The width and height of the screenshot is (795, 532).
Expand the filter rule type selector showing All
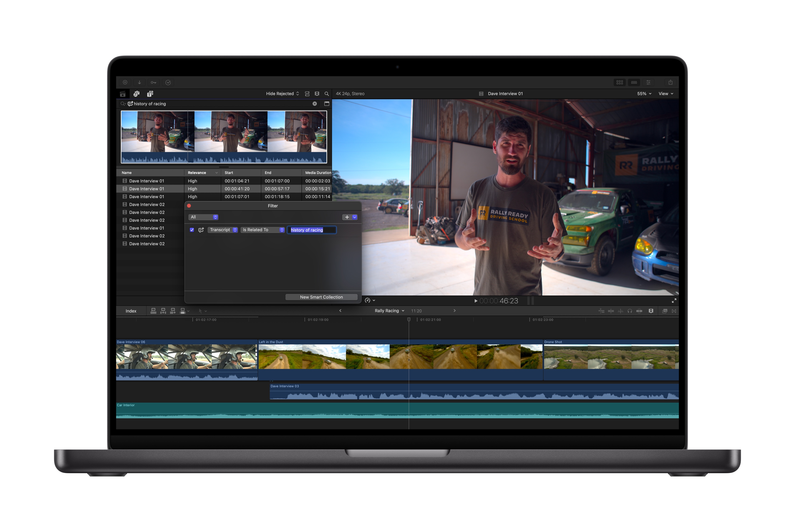[203, 217]
